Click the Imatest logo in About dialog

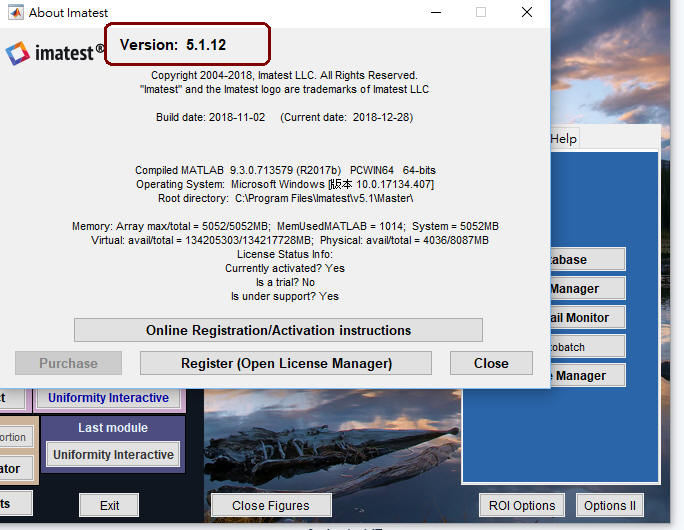pos(55,53)
